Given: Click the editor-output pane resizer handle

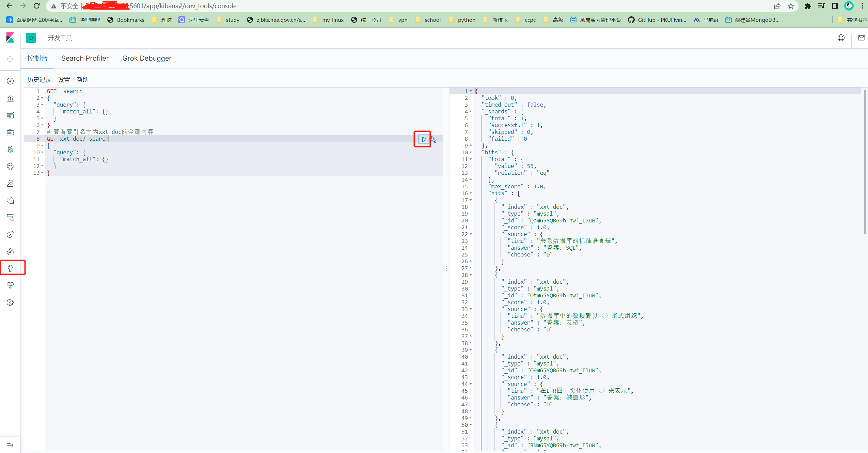Looking at the screenshot, I should click(446, 269).
